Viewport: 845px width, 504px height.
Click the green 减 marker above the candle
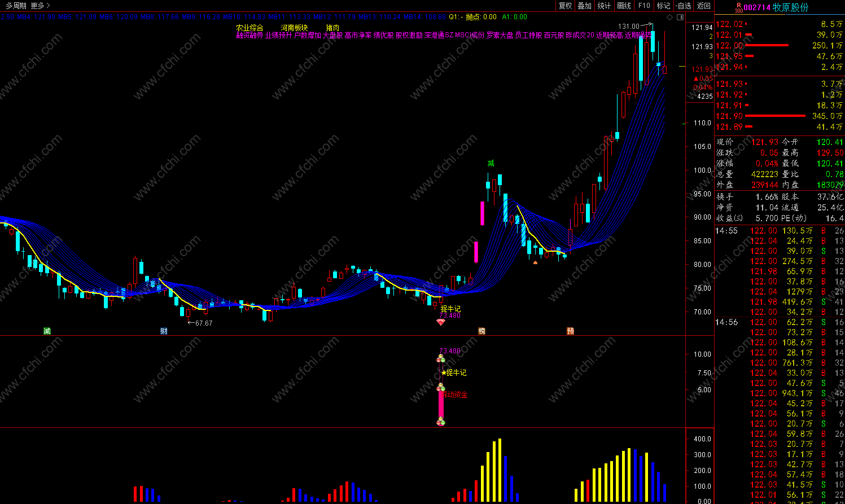click(491, 164)
